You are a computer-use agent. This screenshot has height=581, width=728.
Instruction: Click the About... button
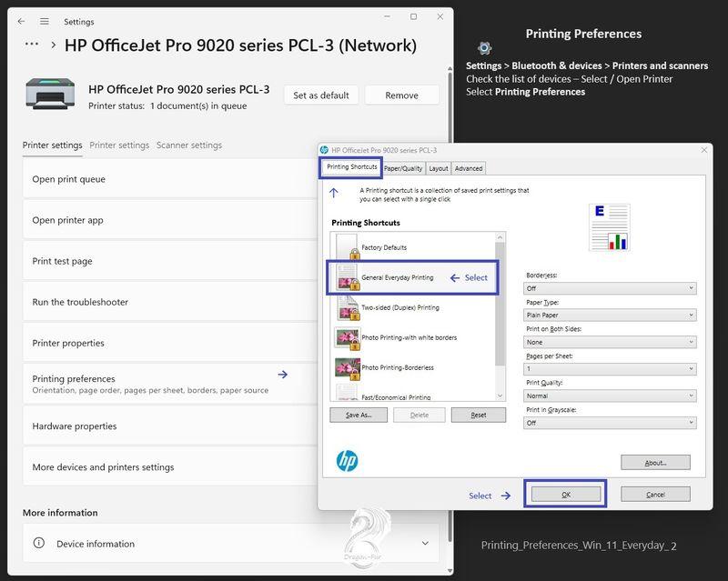(655, 463)
